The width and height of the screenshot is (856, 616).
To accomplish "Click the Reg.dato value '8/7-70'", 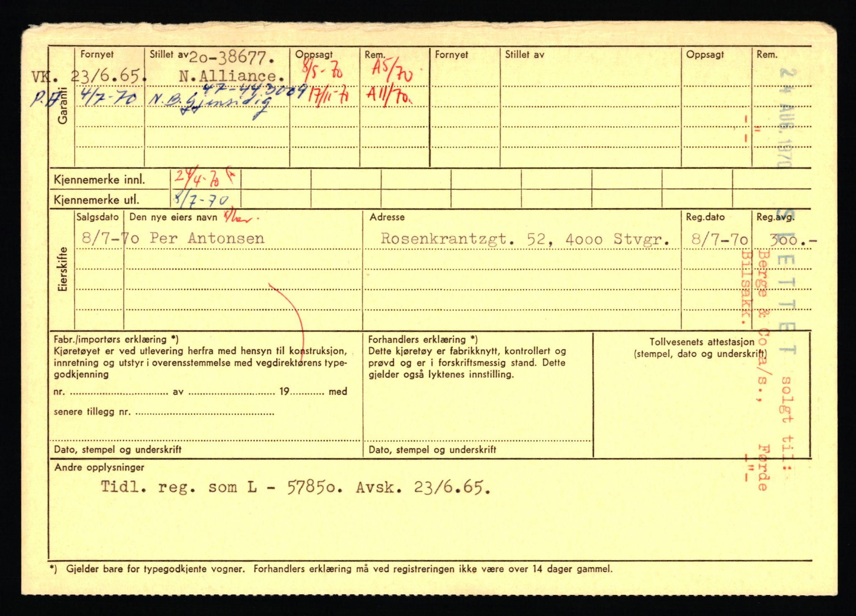I will point(719,239).
